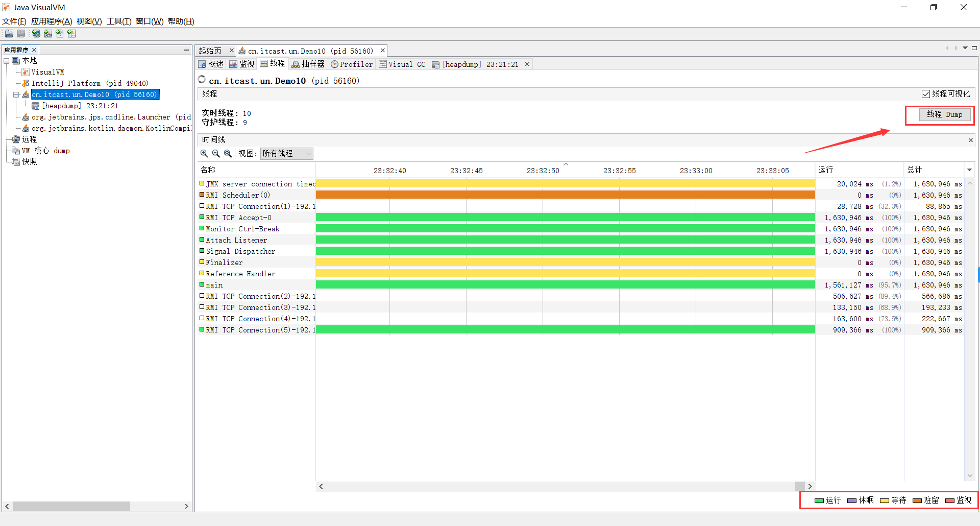Collapse the cn.itcast.un.Demo10 tree node
980x526 pixels.
(16, 95)
